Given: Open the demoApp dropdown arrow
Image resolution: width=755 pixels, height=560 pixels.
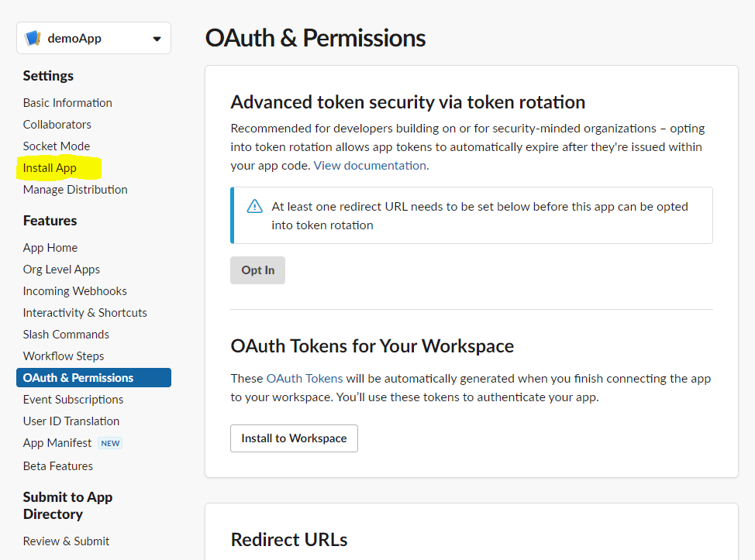Looking at the screenshot, I should pos(157,39).
